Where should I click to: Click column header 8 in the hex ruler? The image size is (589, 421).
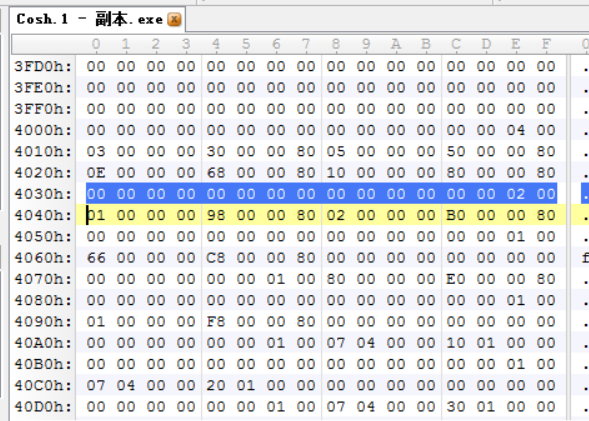pos(336,44)
